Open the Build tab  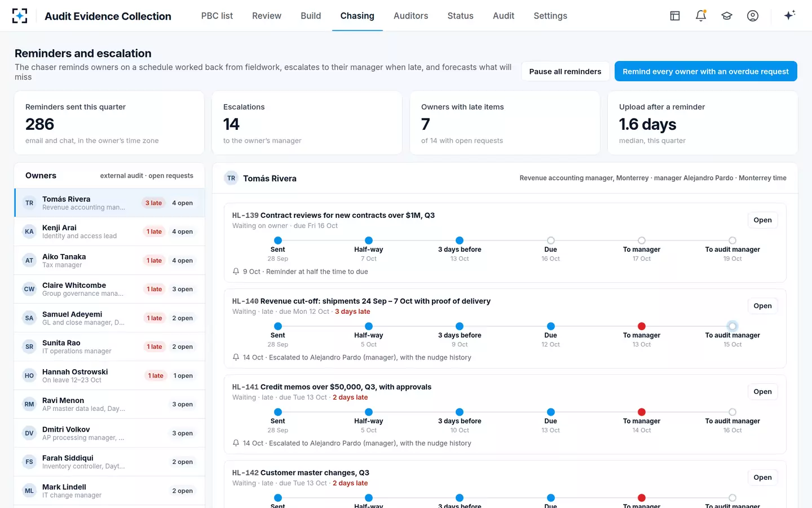(x=311, y=16)
